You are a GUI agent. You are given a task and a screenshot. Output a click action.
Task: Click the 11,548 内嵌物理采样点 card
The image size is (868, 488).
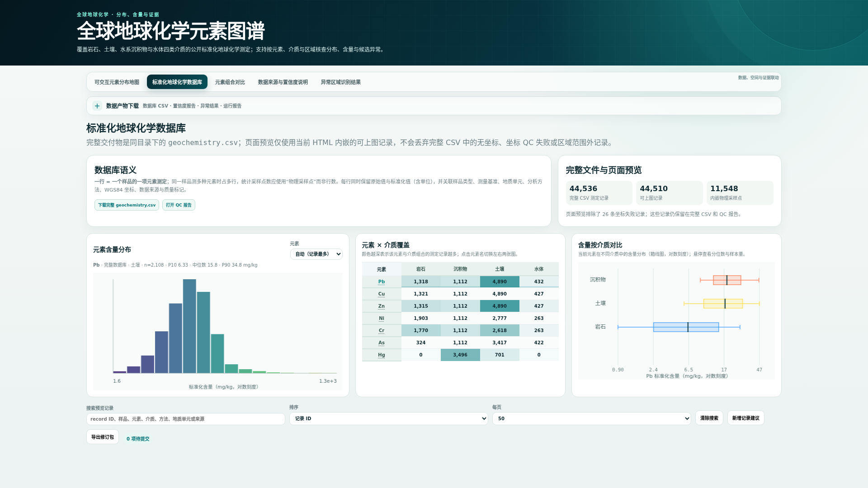tap(740, 193)
